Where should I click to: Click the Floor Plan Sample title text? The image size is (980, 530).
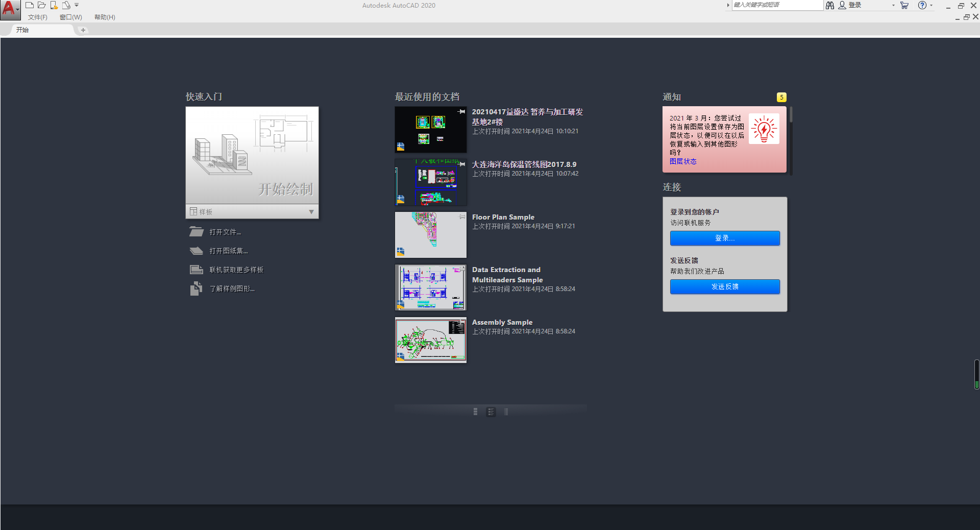click(503, 217)
